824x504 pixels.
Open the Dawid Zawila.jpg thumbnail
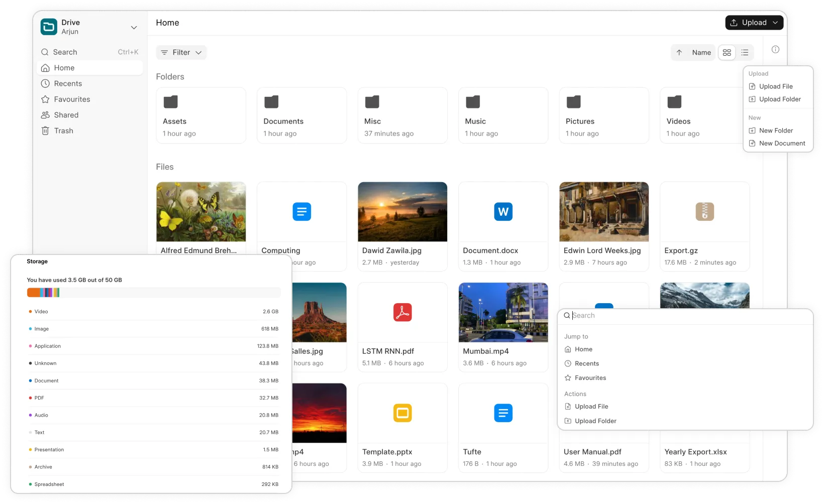coord(402,211)
